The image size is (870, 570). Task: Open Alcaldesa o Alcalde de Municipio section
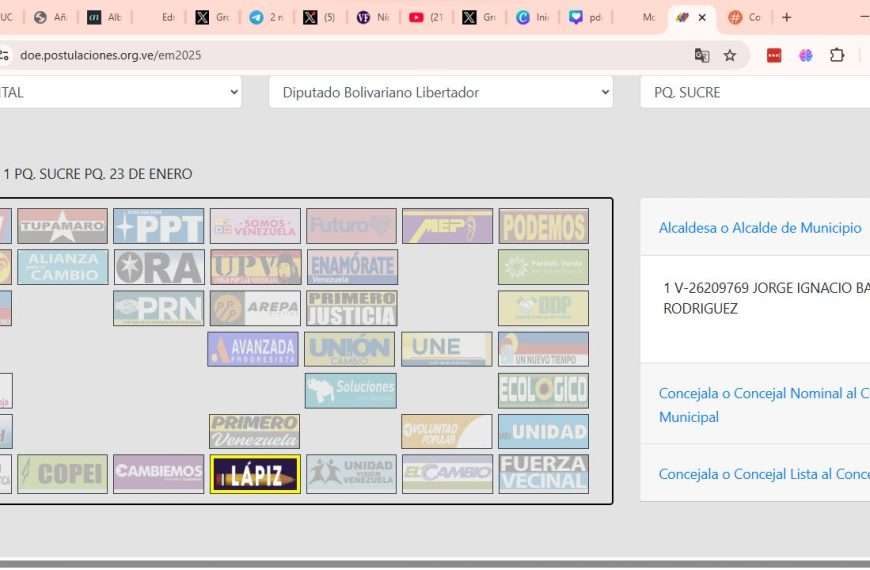coord(760,228)
